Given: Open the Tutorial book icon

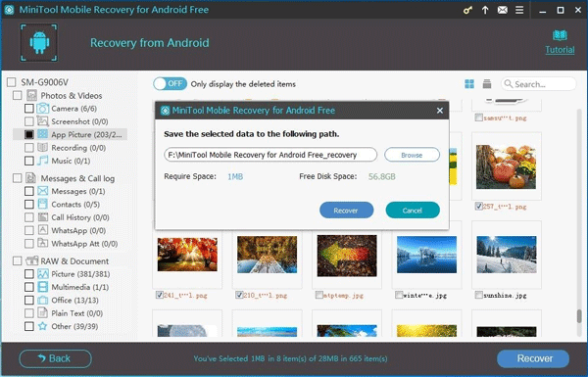Looking at the screenshot, I should point(560,35).
